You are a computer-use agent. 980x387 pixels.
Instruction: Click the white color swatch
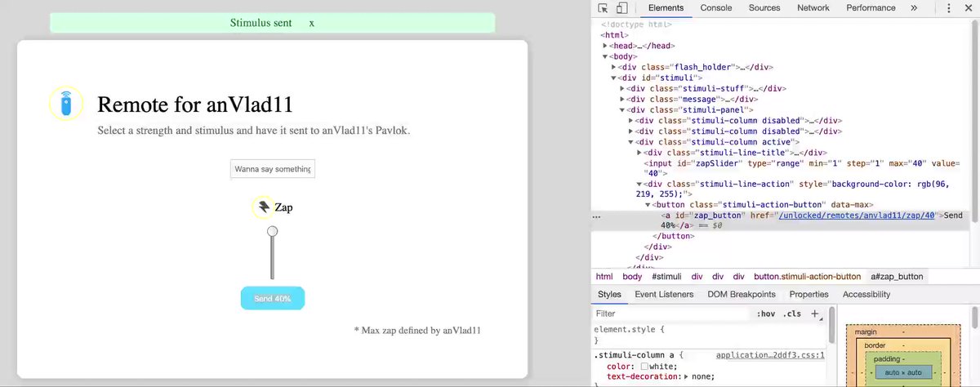coord(644,367)
